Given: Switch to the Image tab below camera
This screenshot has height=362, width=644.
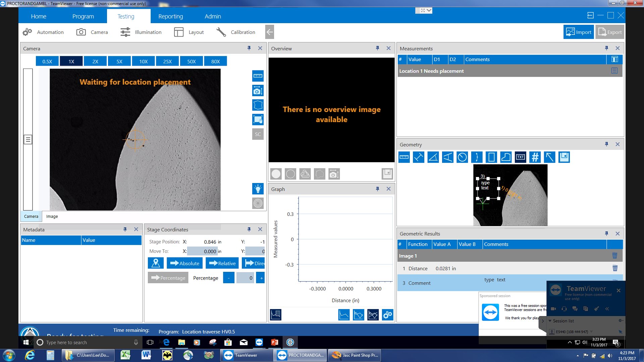Looking at the screenshot, I should pos(52,217).
